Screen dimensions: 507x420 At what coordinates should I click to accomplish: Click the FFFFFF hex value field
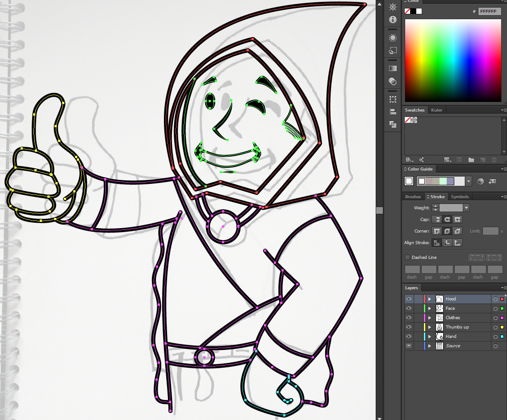[x=490, y=11]
